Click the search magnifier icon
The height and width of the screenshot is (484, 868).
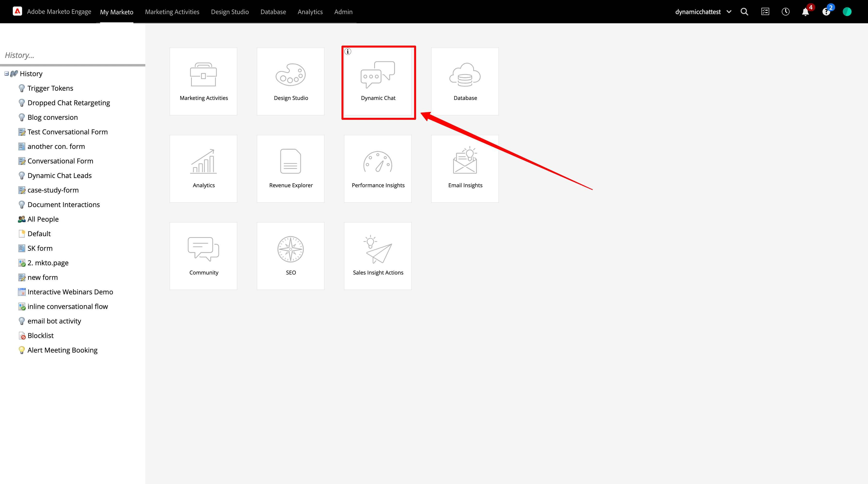[x=744, y=12]
